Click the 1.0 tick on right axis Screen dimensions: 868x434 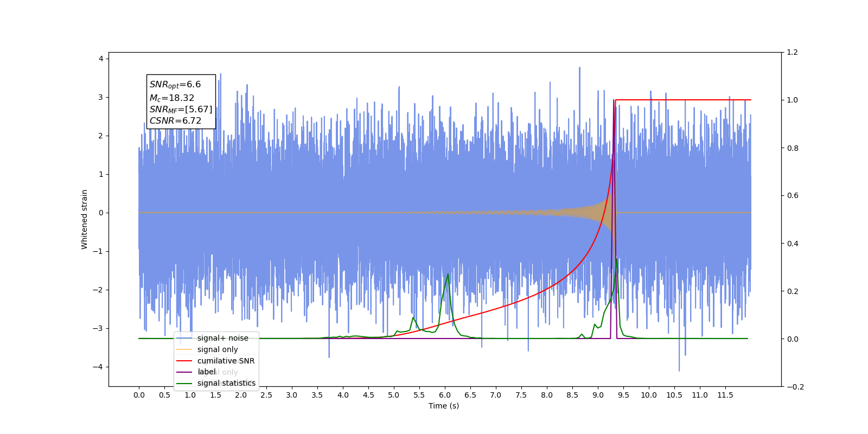(793, 100)
